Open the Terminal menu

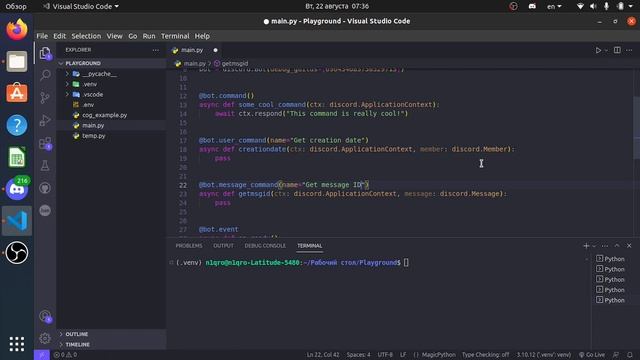click(x=175, y=36)
